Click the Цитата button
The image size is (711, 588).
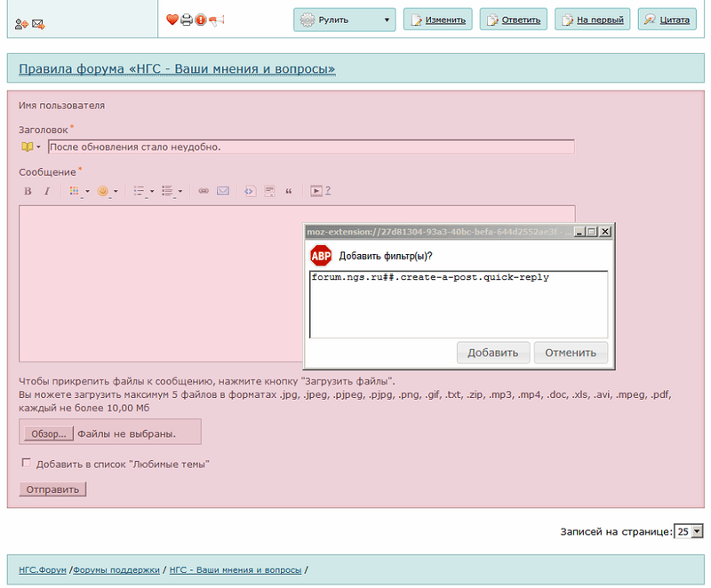point(667,20)
